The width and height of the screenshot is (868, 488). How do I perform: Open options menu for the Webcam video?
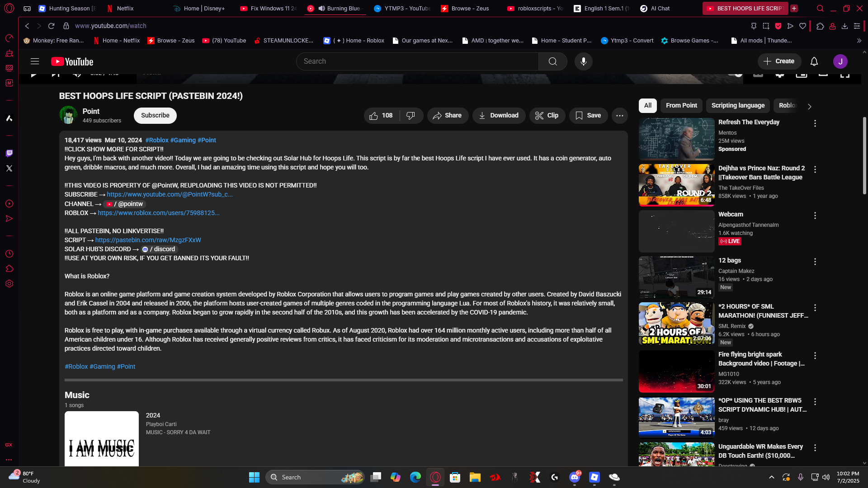pos(815,216)
